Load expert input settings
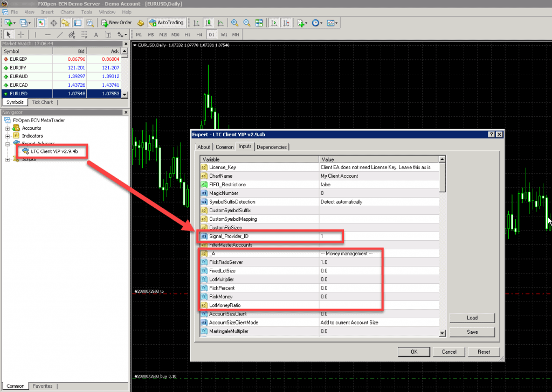The width and height of the screenshot is (552, 392). tap(472, 318)
